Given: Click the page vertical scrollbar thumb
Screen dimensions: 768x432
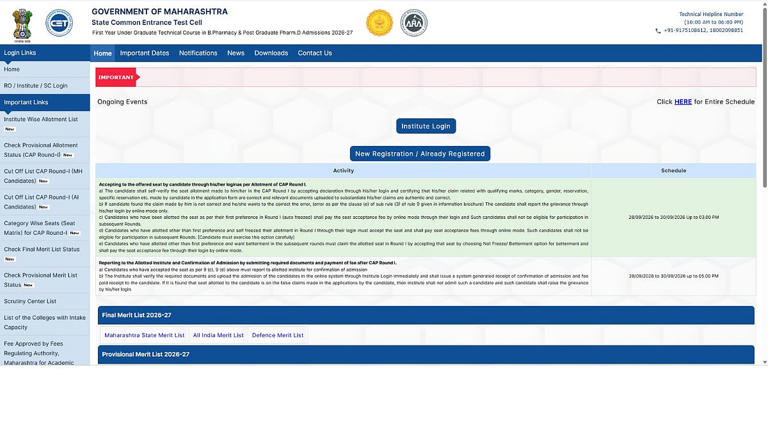Looking at the screenshot, I should pyautogui.click(x=765, y=96).
